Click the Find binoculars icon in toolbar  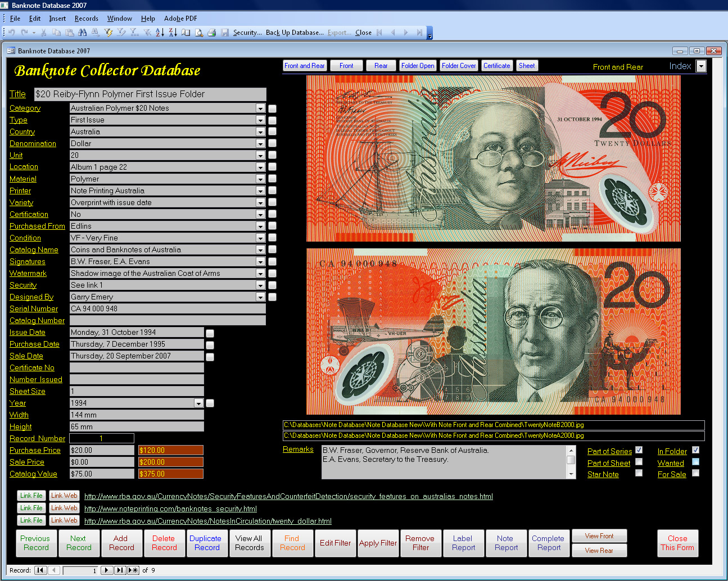[x=83, y=33]
